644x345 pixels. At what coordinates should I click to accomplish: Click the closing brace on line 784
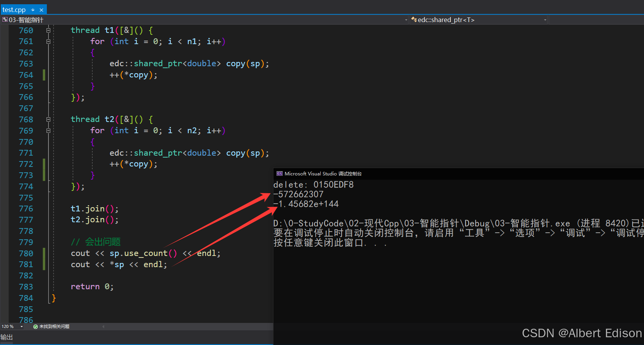54,298
